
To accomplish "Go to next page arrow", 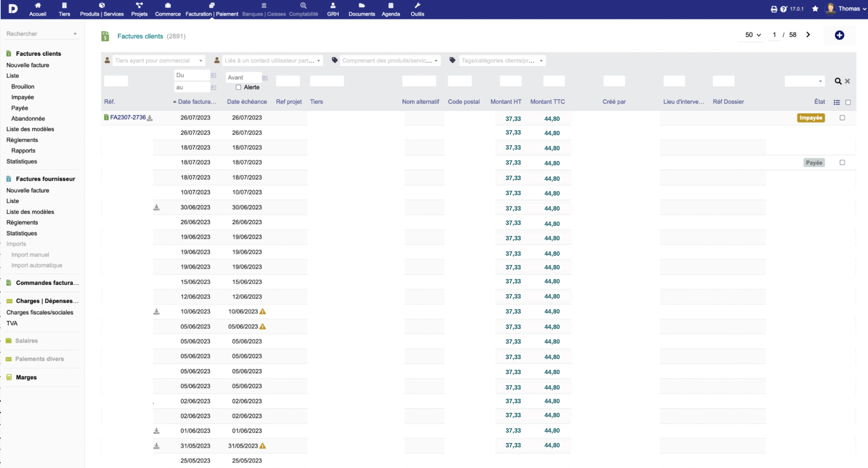I will [x=808, y=35].
